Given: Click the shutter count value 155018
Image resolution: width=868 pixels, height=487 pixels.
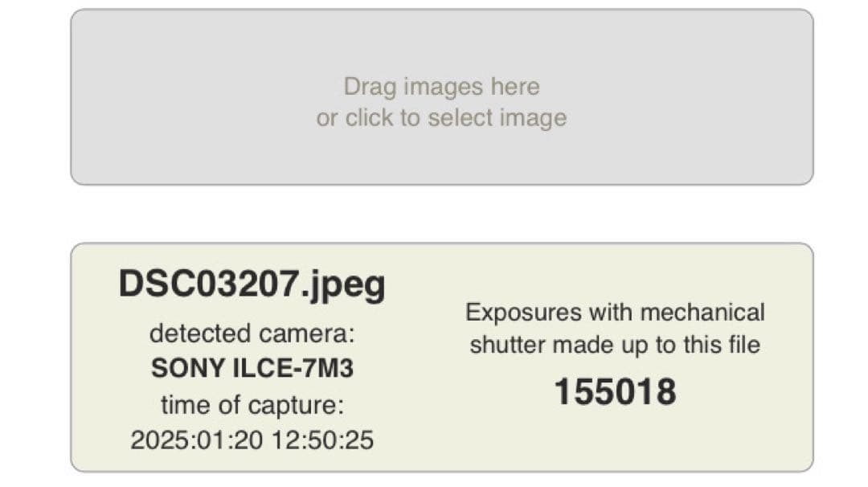Looking at the screenshot, I should [616, 391].
